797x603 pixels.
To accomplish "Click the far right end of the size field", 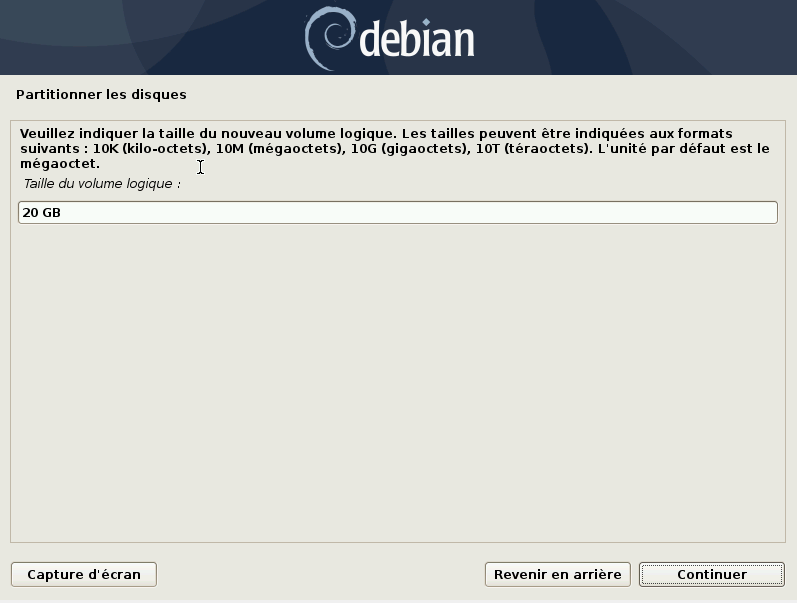I will click(768, 213).
